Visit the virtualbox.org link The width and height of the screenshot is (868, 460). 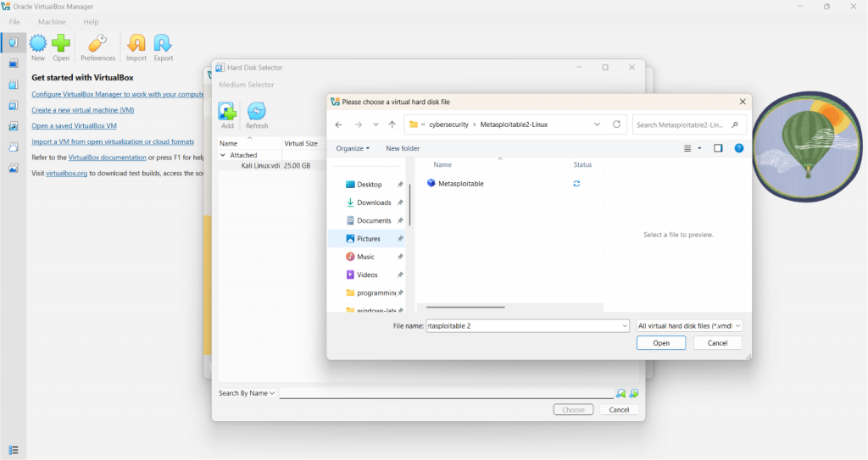click(x=66, y=174)
